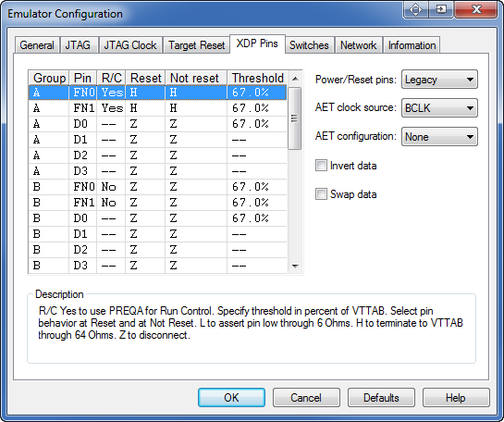Open the Network tab
Viewport: 504px width, 422px height.
coord(359,45)
